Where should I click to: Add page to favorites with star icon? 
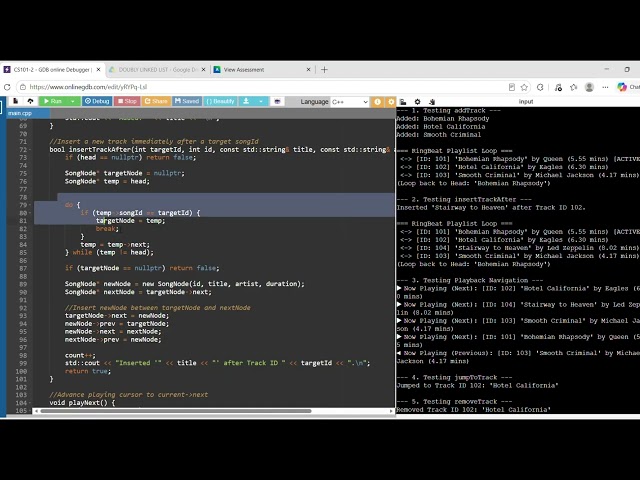(x=524, y=87)
